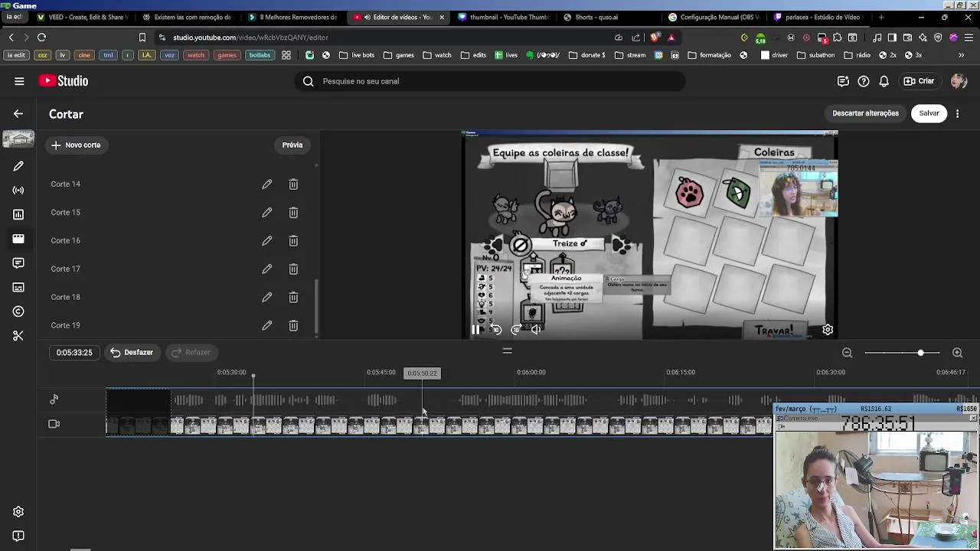
Task: Open Analytics chart icon in left sidebar
Action: click(18, 215)
